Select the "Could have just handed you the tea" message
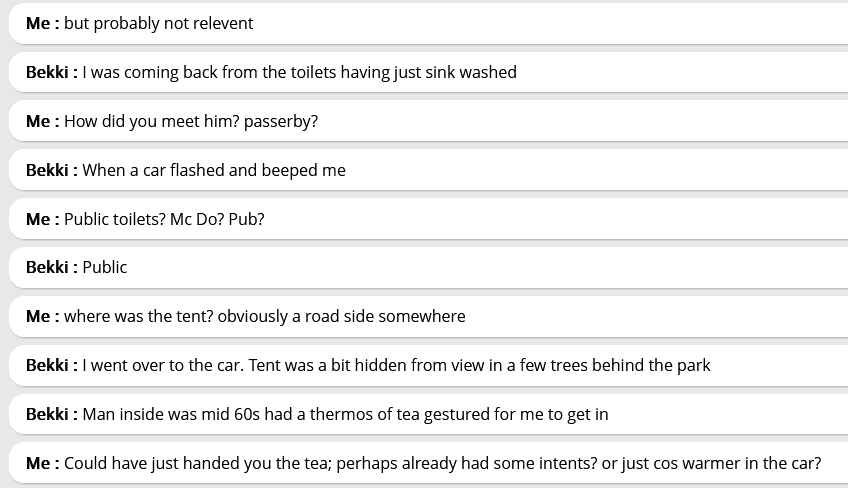This screenshot has height=488, width=848. [x=442, y=463]
